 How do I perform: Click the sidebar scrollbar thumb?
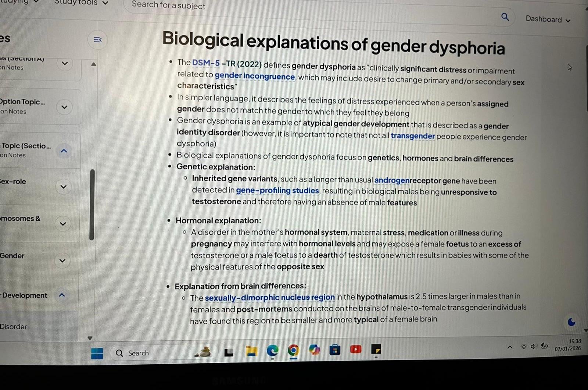coord(92,205)
